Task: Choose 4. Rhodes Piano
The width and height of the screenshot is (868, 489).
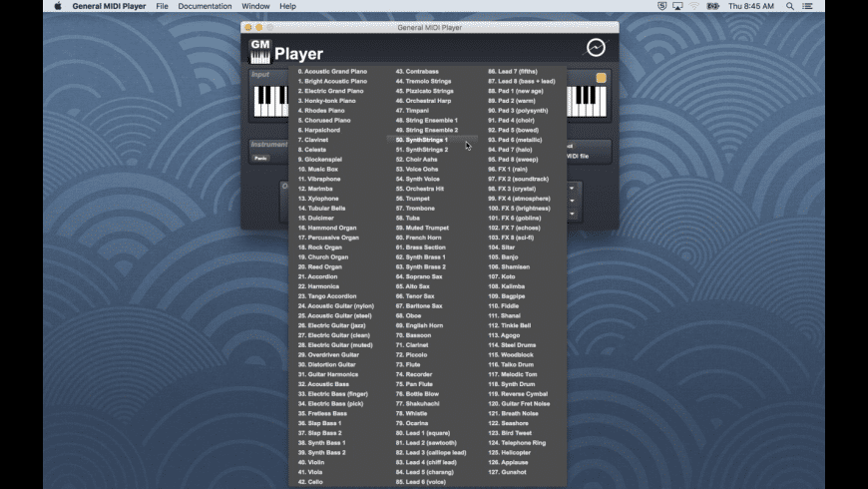Action: point(321,111)
